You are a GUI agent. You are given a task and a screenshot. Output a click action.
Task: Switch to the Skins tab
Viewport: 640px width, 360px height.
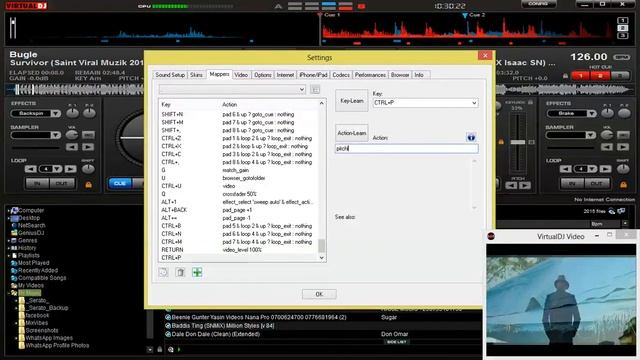[x=196, y=75]
